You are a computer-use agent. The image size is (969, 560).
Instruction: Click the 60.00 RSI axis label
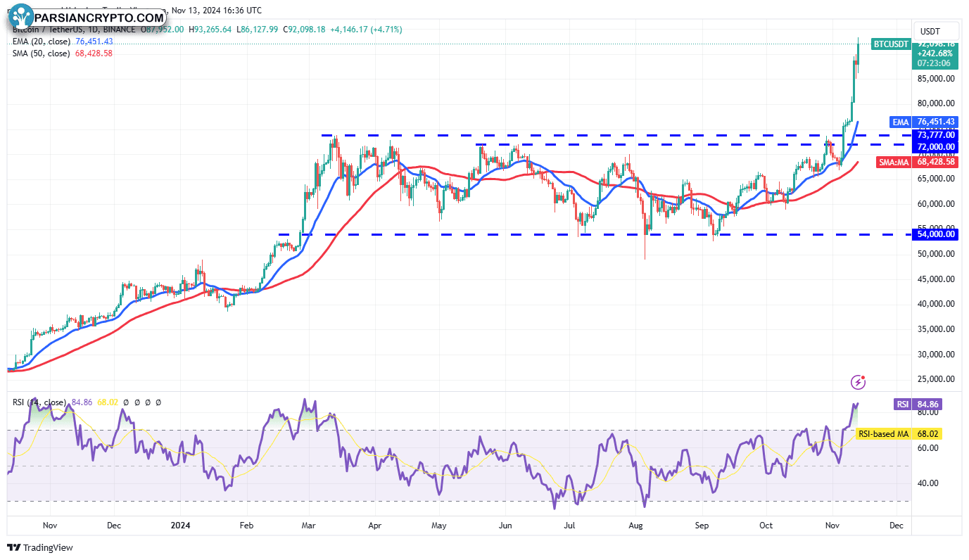pyautogui.click(x=926, y=448)
